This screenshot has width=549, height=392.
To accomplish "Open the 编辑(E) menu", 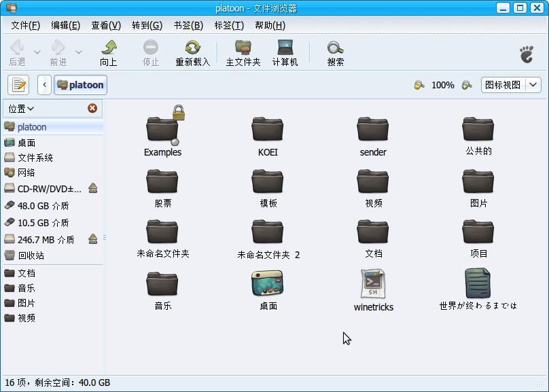I will 65,25.
